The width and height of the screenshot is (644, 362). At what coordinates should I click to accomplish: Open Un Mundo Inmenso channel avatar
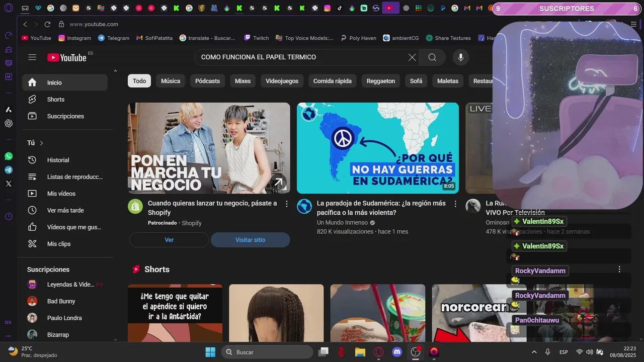click(304, 206)
